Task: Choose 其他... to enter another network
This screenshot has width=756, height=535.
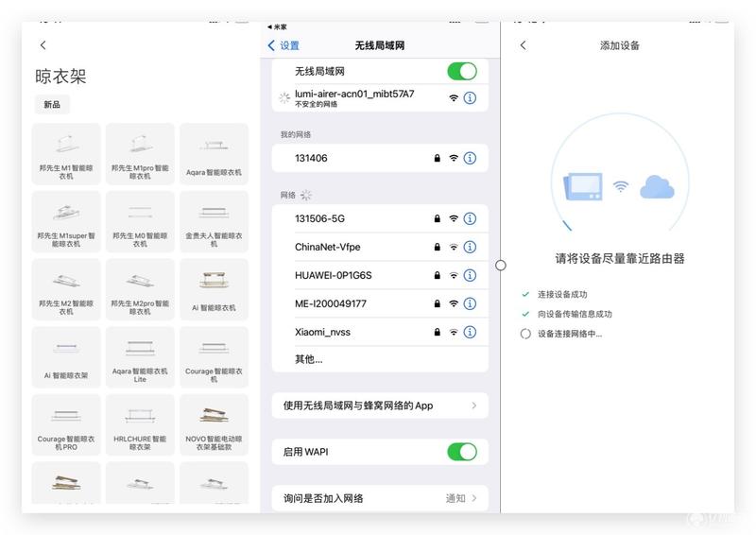Action: click(380, 359)
